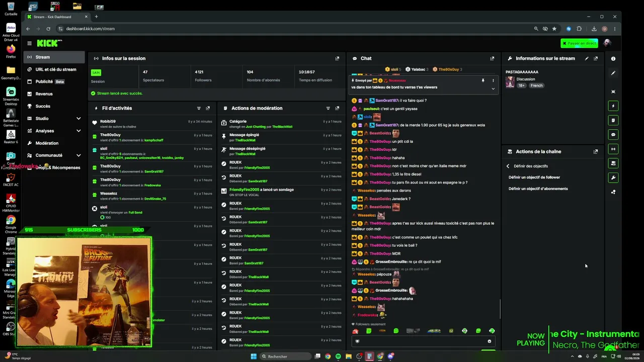Viewport: 644px width, 362px height.
Task: Click the pencil icon in right sidebar
Action: point(613,73)
